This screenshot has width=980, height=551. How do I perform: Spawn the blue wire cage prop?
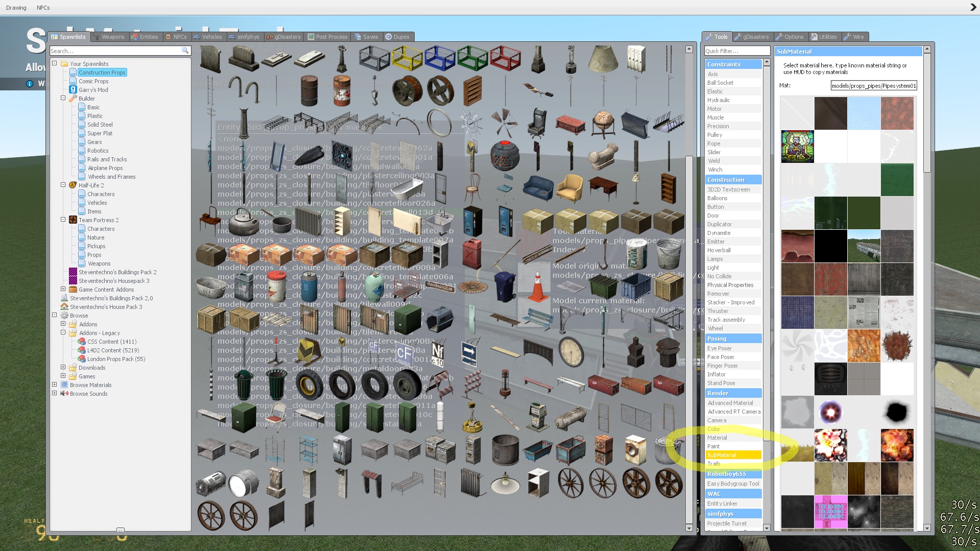[x=440, y=58]
